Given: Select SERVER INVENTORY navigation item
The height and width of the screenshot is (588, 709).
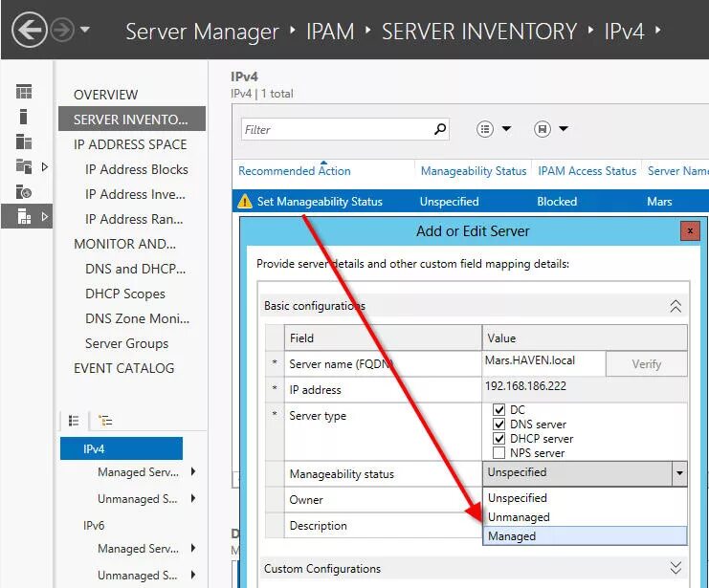Looking at the screenshot, I should [132, 120].
